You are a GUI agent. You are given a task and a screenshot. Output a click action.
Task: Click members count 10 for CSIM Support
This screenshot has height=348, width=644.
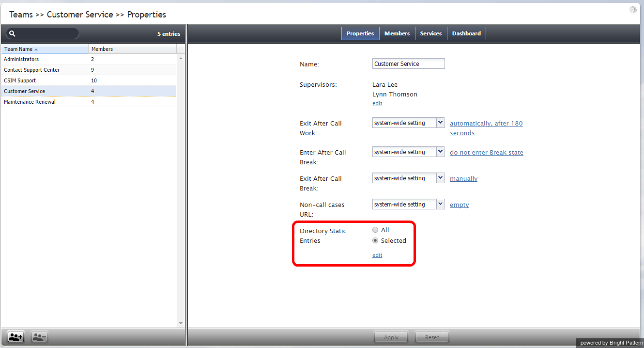[94, 80]
